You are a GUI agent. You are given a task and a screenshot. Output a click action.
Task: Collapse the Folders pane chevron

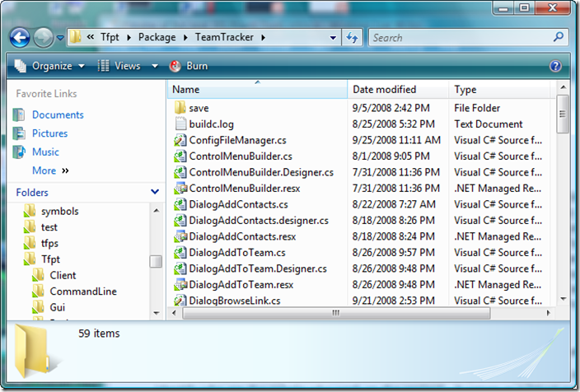pyautogui.click(x=155, y=192)
